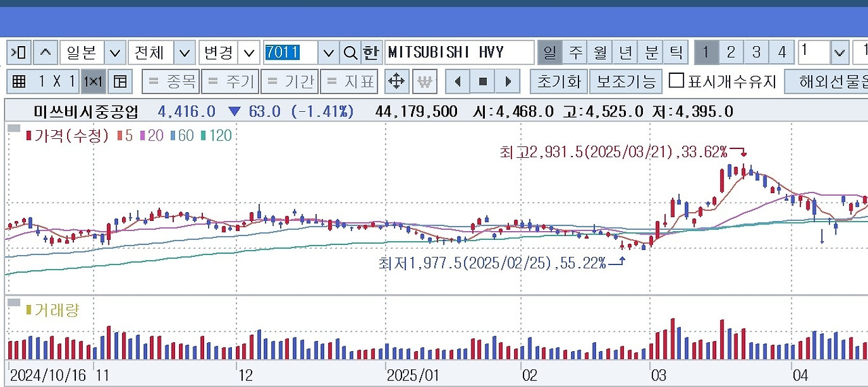Click the volume value 44,179,500
The width and height of the screenshot is (868, 387).
click(416, 111)
